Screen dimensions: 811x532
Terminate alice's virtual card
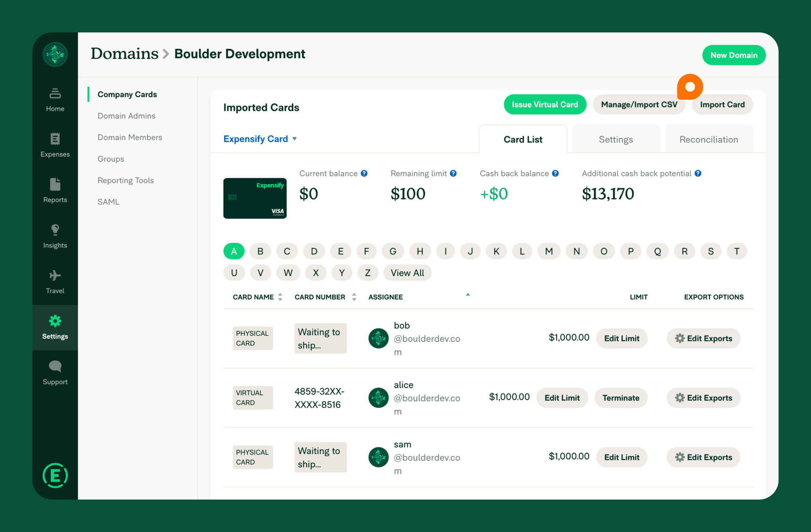point(620,398)
